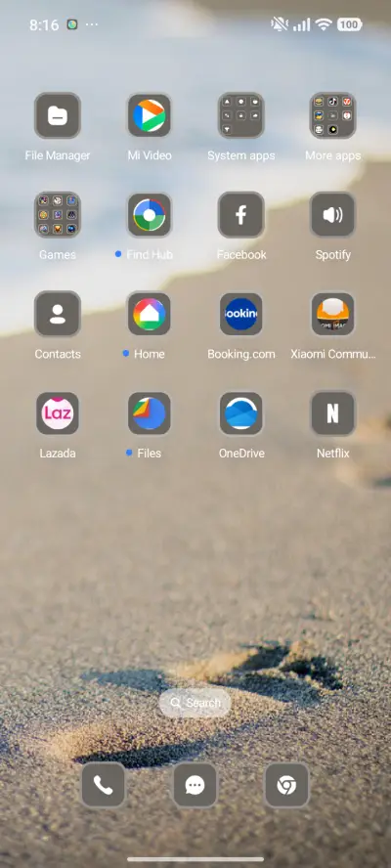391x868 pixels.
Task: Launch the Google Files app
Action: pos(149,413)
